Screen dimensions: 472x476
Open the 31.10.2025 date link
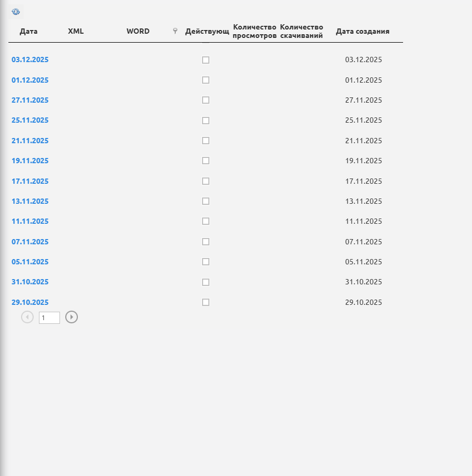(30, 282)
